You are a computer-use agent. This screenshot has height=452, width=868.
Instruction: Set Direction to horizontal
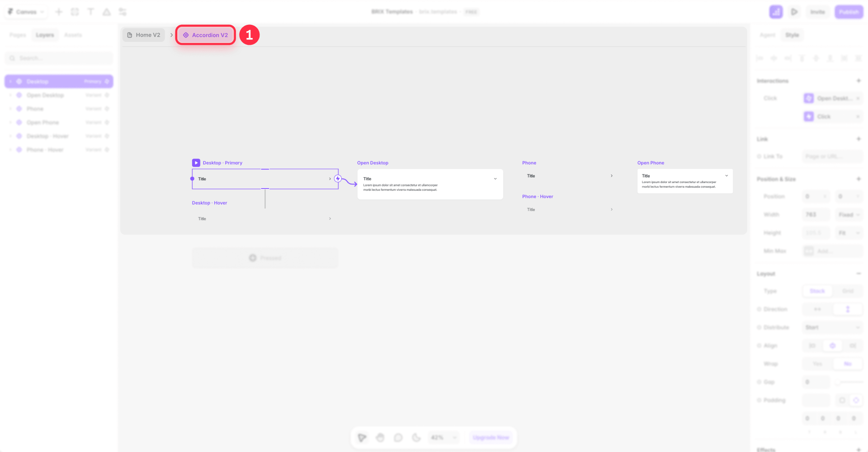click(817, 309)
